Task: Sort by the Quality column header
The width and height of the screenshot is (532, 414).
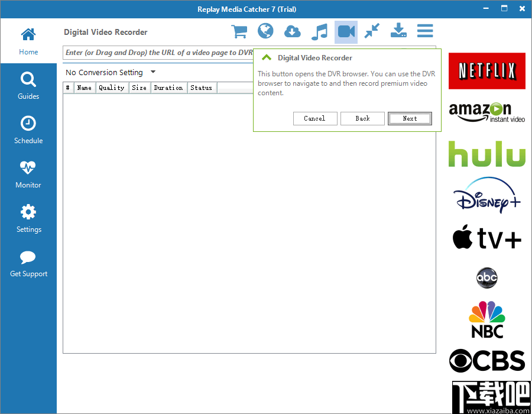Action: click(x=112, y=88)
